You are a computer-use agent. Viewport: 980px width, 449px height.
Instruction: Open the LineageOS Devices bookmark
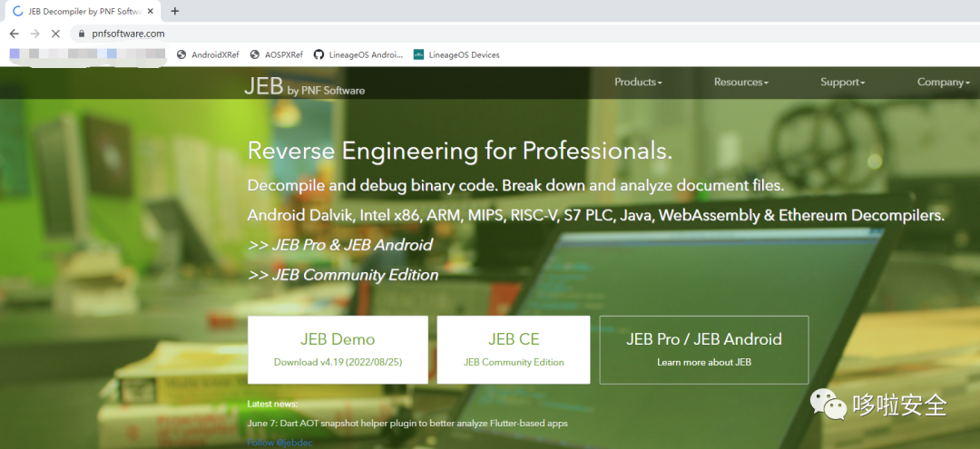coord(456,55)
